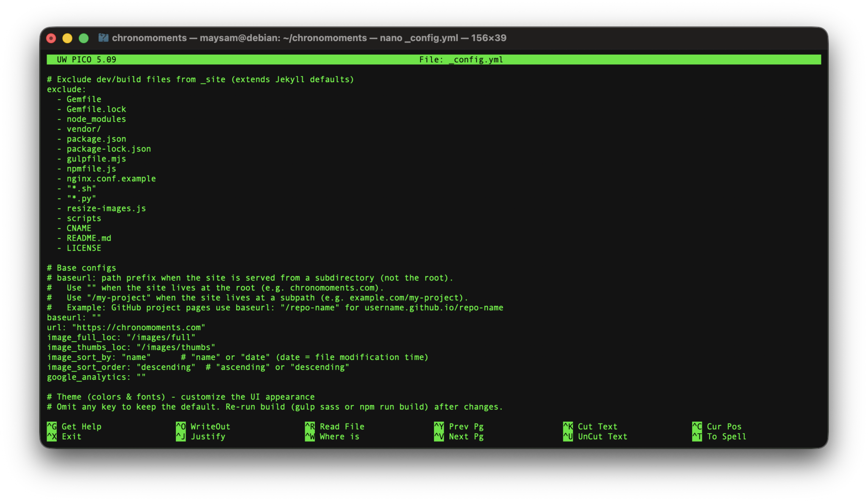
Task: Click the green zoom window button
Action: click(84, 38)
